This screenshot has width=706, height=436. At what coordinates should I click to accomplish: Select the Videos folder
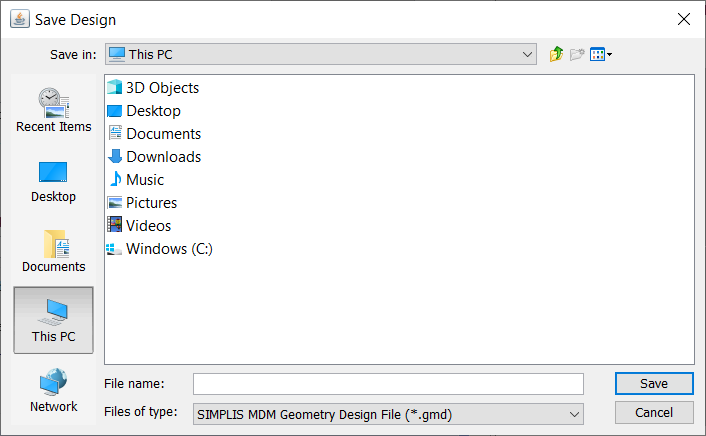coord(148,226)
